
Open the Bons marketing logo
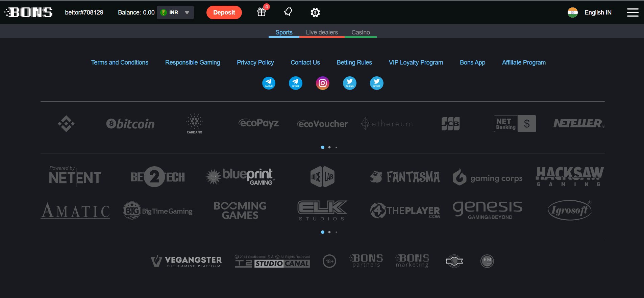pos(412,261)
